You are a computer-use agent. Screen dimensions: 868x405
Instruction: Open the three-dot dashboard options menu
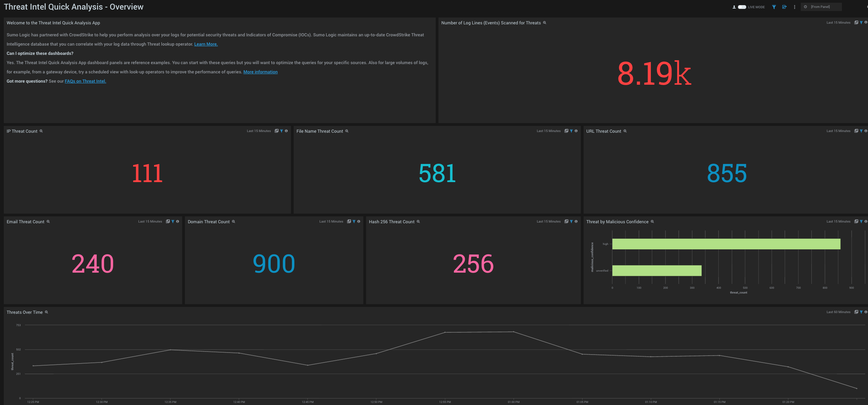click(x=795, y=7)
